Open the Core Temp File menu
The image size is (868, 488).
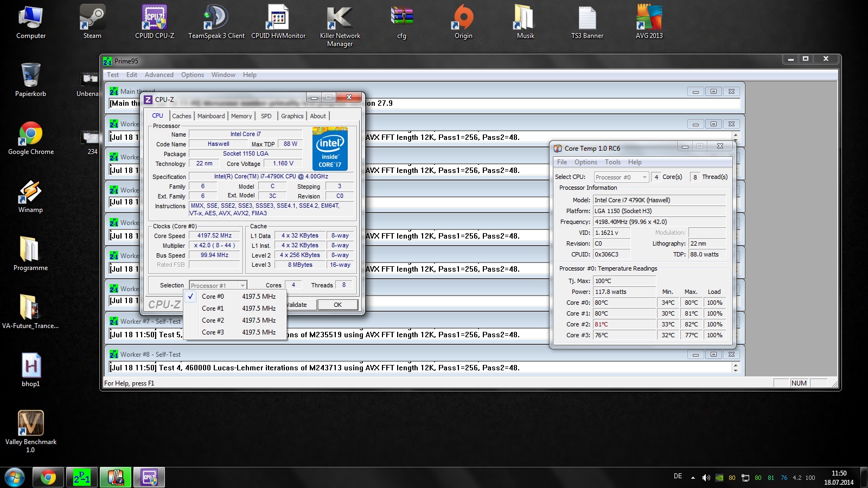click(562, 162)
